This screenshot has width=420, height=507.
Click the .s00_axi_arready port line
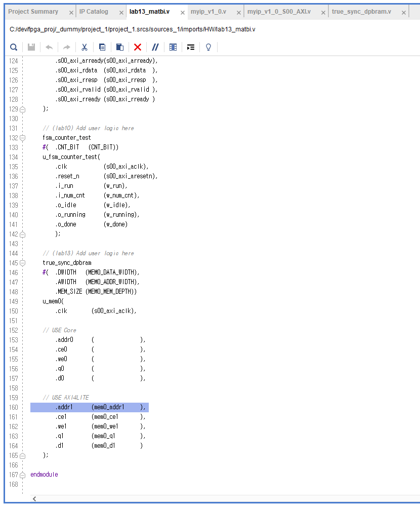pos(106,61)
